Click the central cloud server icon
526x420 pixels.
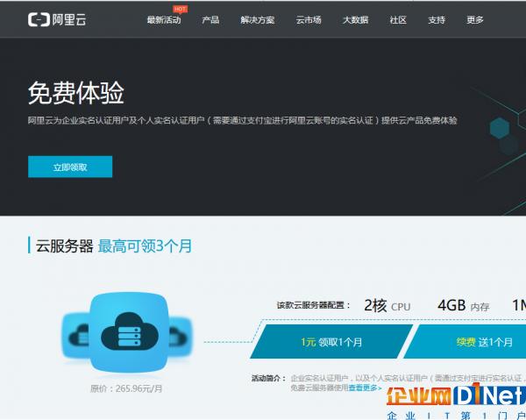[129, 332]
